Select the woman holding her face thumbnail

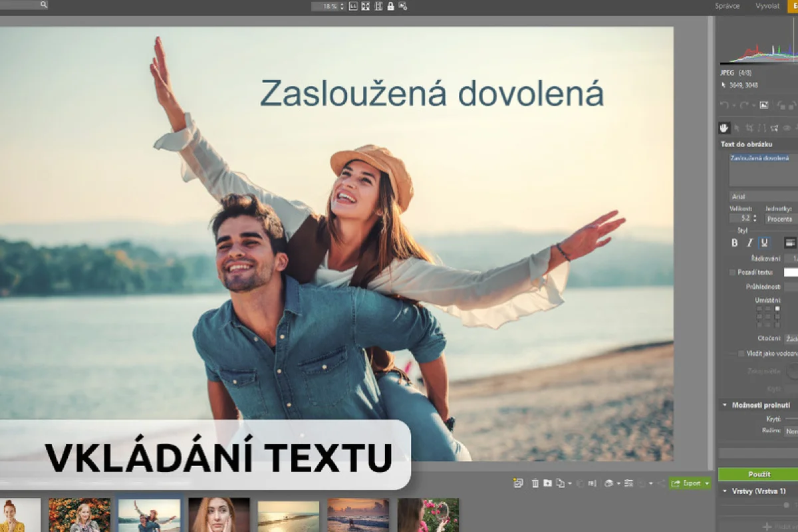(x=219, y=515)
